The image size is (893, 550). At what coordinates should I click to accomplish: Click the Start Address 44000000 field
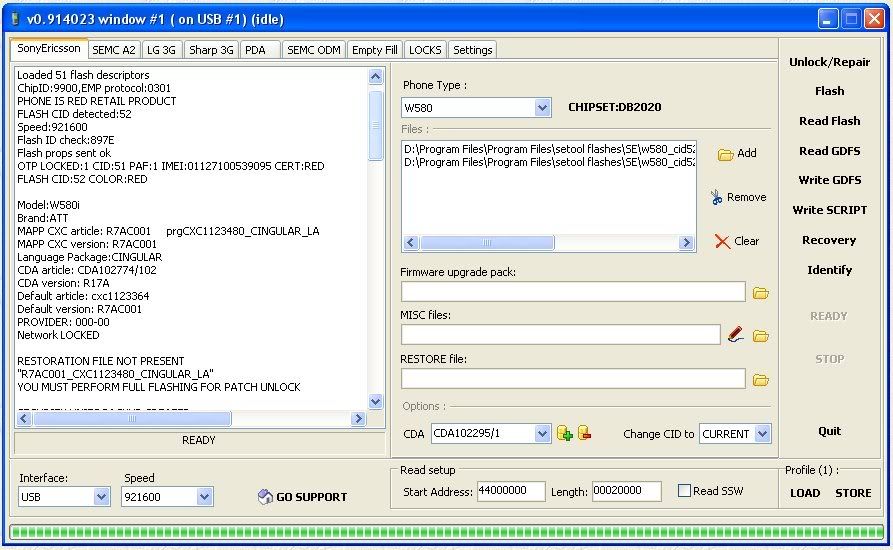click(511, 491)
